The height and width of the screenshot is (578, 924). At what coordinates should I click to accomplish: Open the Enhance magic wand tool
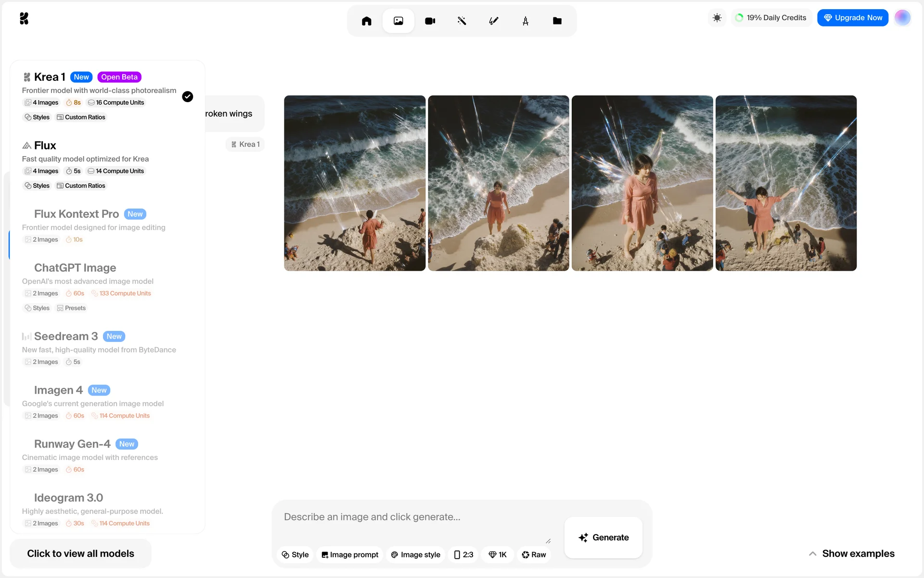pyautogui.click(x=462, y=21)
